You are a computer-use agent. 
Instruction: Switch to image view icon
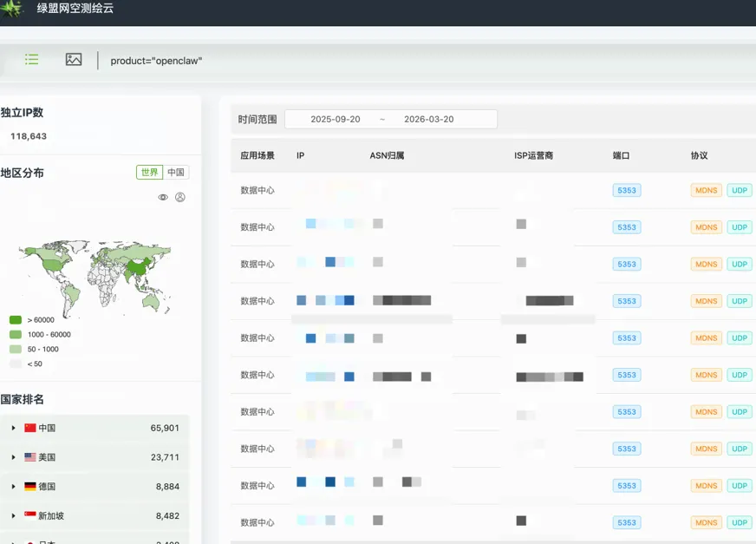pyautogui.click(x=74, y=59)
